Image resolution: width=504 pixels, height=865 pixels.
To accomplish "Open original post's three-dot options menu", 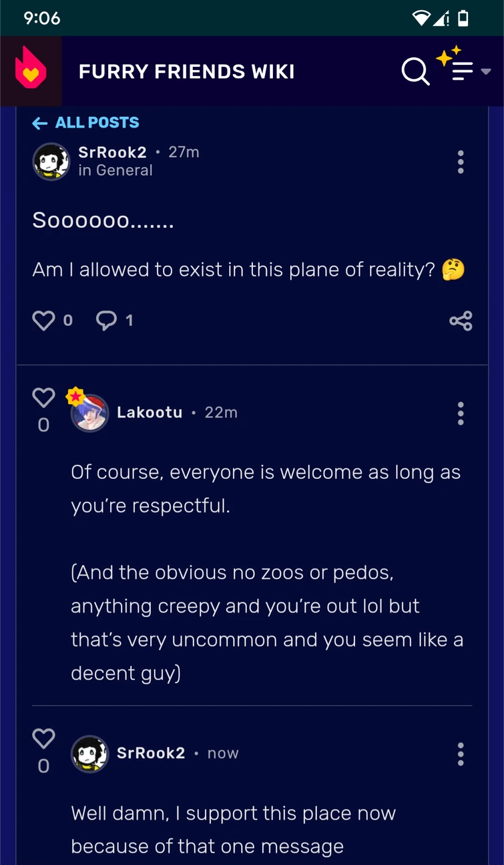I will [x=460, y=162].
